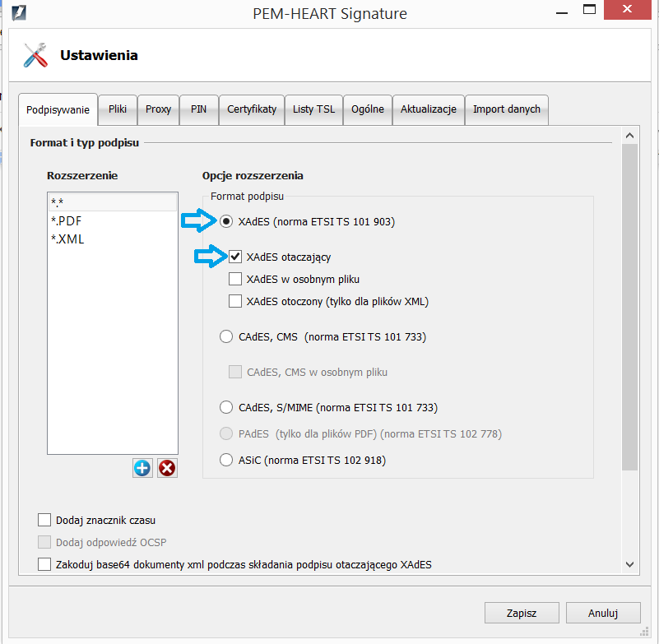659x644 pixels.
Task: Enable XAdES w osobnym pliku
Action: pyautogui.click(x=235, y=279)
